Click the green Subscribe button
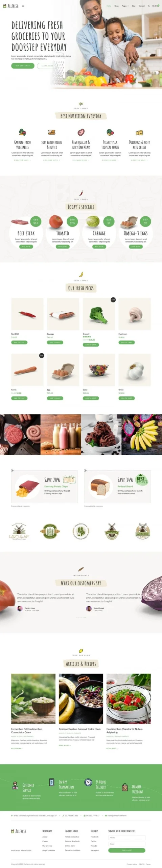Screen dimensions: 162x868 click(x=126, y=850)
